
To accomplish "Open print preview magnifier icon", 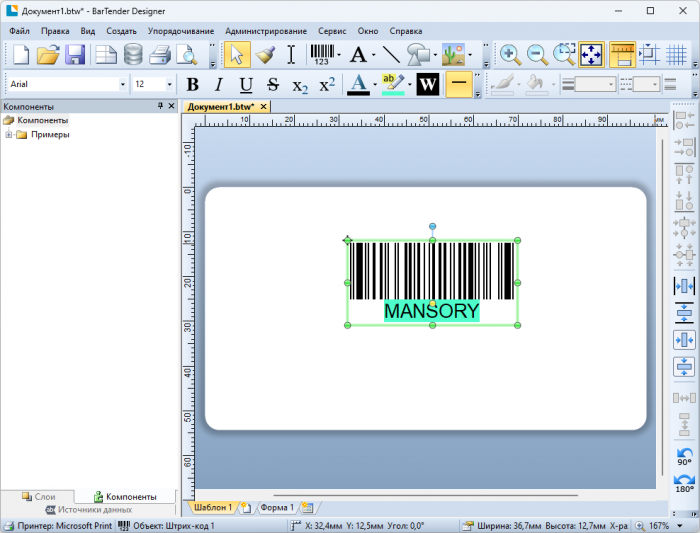I will (187, 55).
